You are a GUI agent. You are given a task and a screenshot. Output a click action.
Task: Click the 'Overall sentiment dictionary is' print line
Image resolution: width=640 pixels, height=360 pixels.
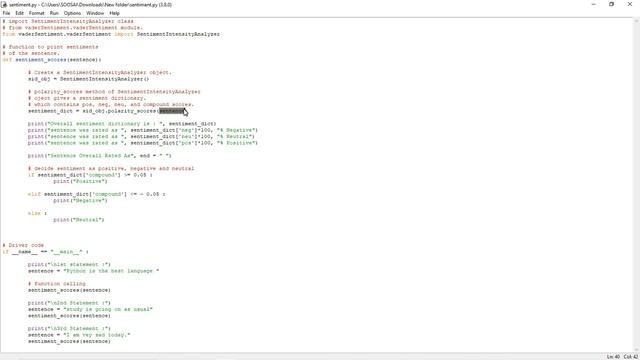click(x=122, y=124)
